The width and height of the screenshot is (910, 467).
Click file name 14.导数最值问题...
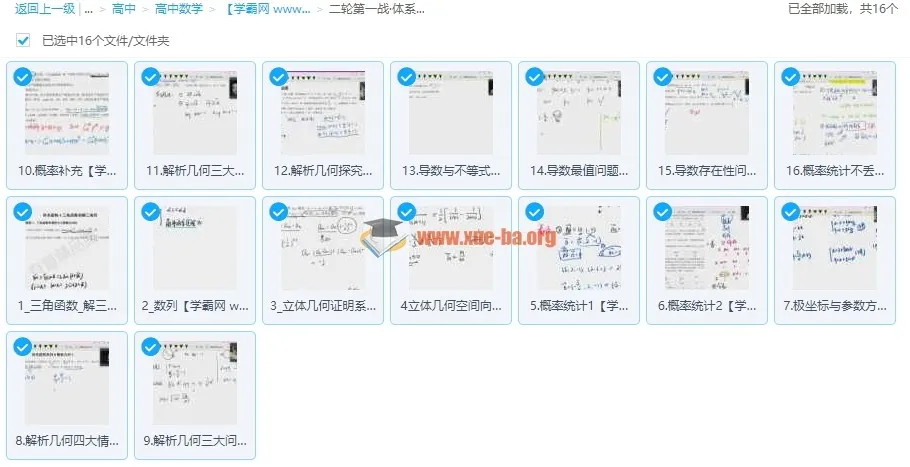[579, 171]
